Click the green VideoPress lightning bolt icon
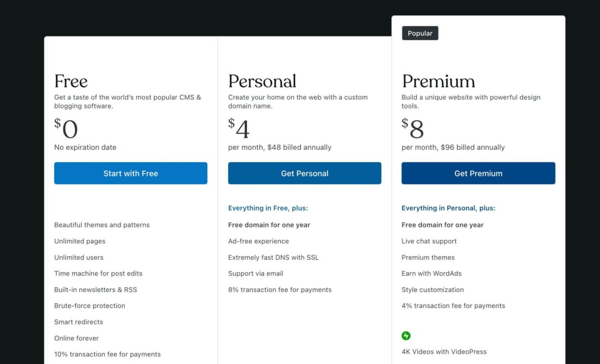The image size is (600, 364). [406, 335]
